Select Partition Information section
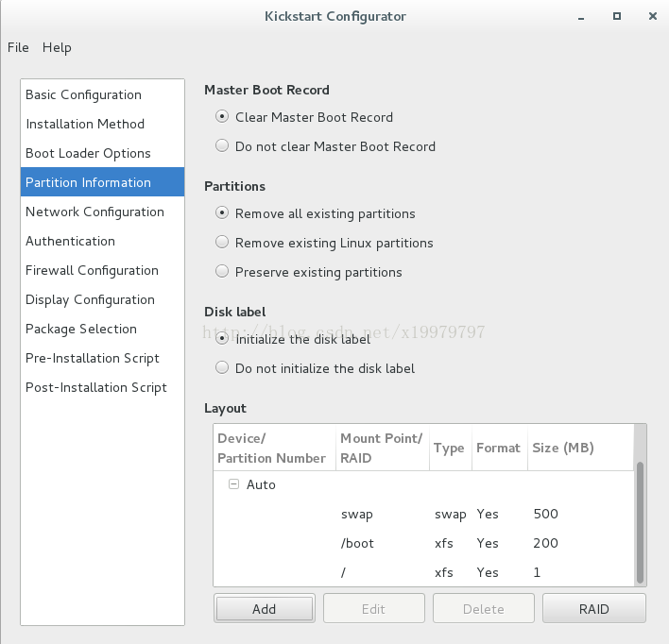The width and height of the screenshot is (669, 644). 102,182
